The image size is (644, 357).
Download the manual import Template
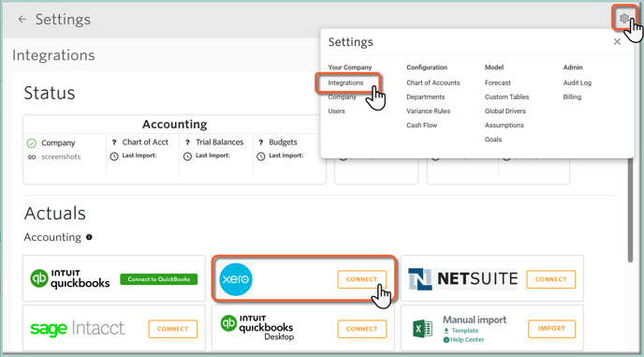tap(465, 330)
